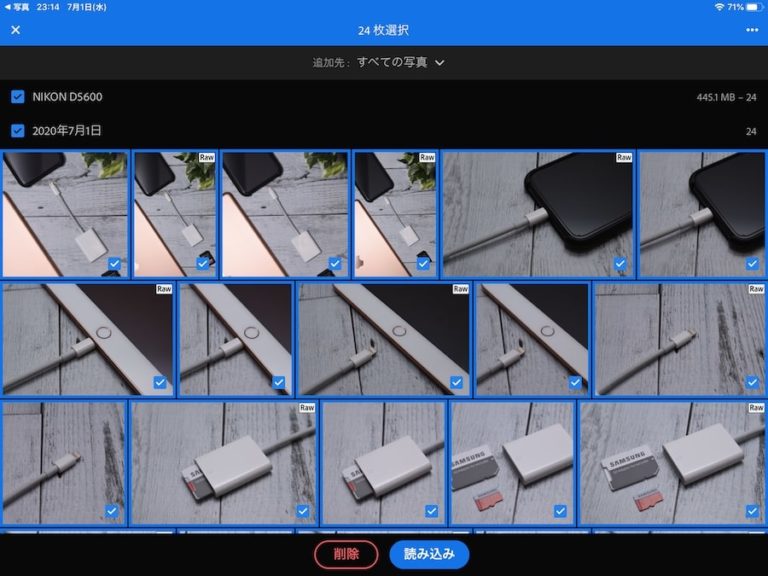Open the three-dot more options menu
This screenshot has height=576, width=768.
tap(752, 30)
